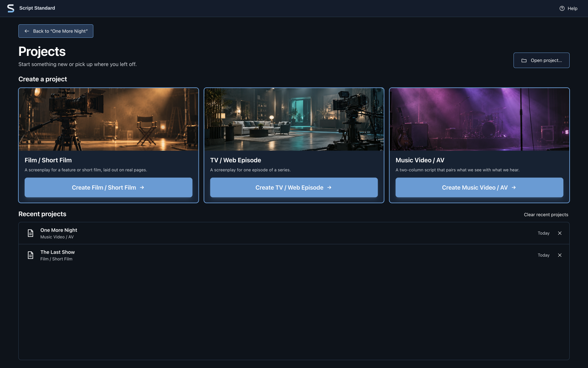
Task: Click Create TV / Web Episode button
Action: click(294, 188)
